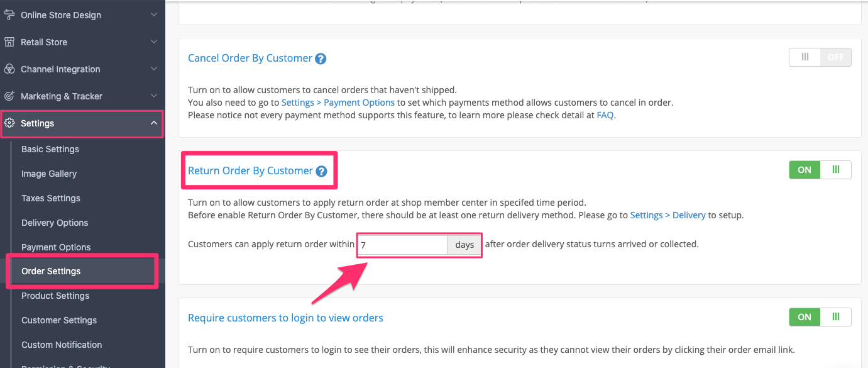Click the Channel Integration icon in sidebar

9,69
